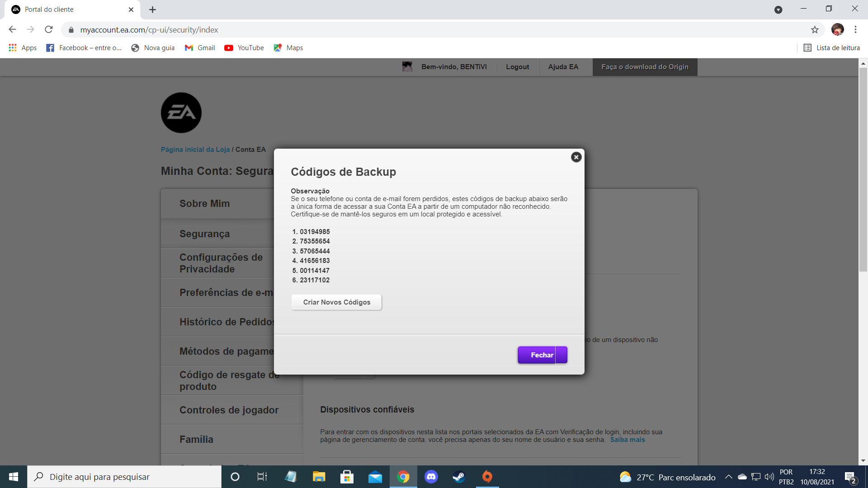Open the Apps bookmark shortcut
This screenshot has height=488, width=868.
click(23, 48)
